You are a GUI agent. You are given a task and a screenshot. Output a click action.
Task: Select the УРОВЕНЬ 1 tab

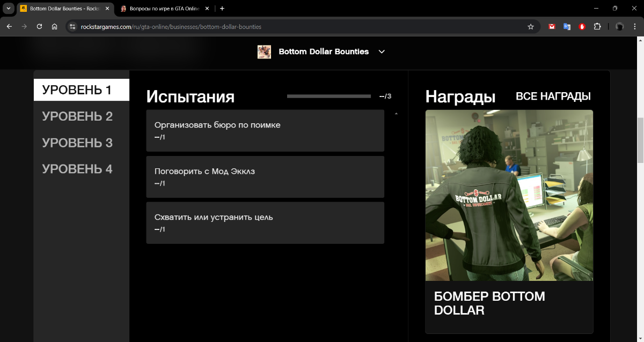82,90
